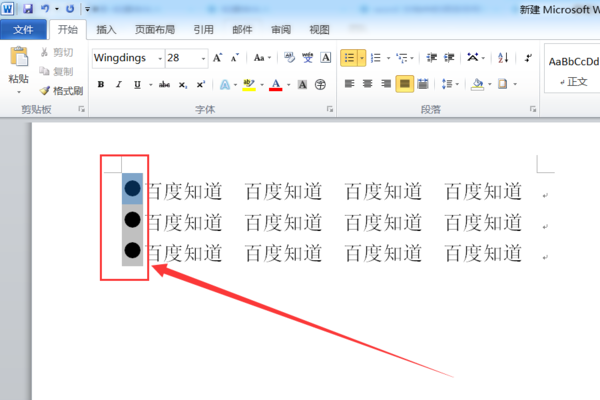The width and height of the screenshot is (600, 400).
Task: Toggle the Justify alignment button
Action: 404,84
